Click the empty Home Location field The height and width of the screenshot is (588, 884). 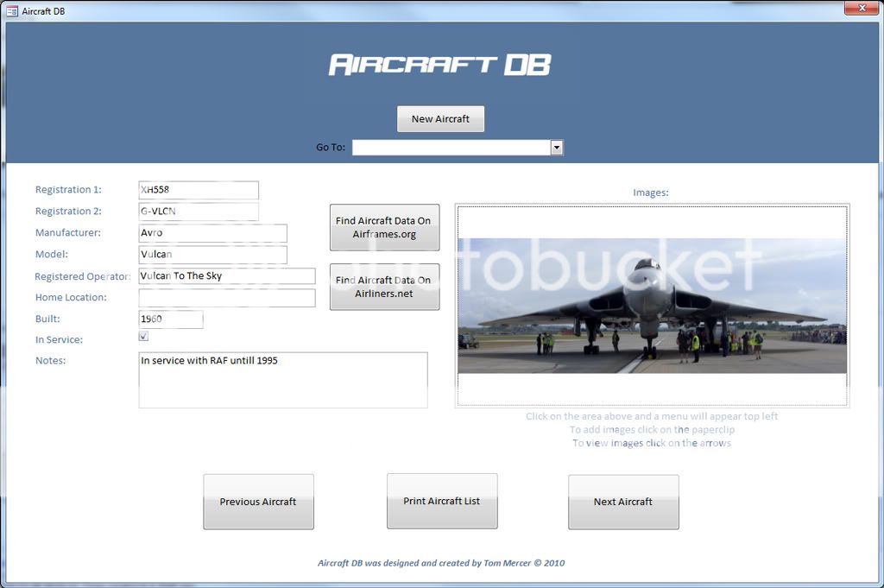tap(227, 298)
